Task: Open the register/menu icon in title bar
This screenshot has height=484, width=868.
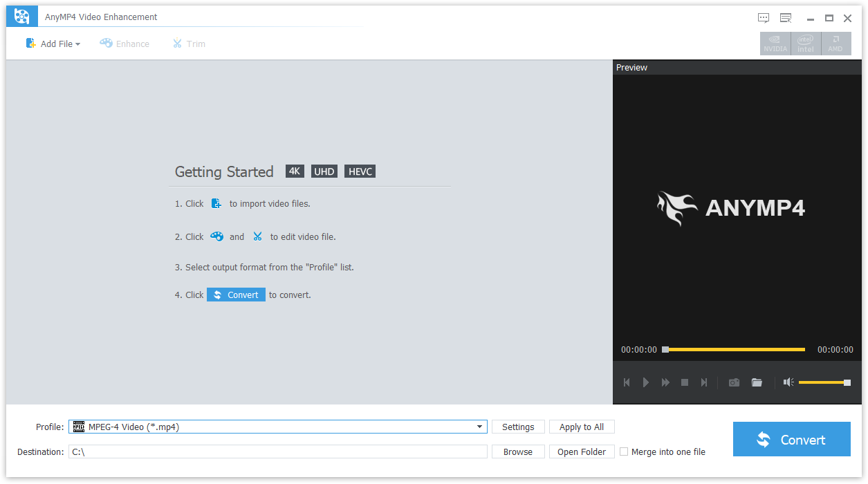Action: point(786,18)
